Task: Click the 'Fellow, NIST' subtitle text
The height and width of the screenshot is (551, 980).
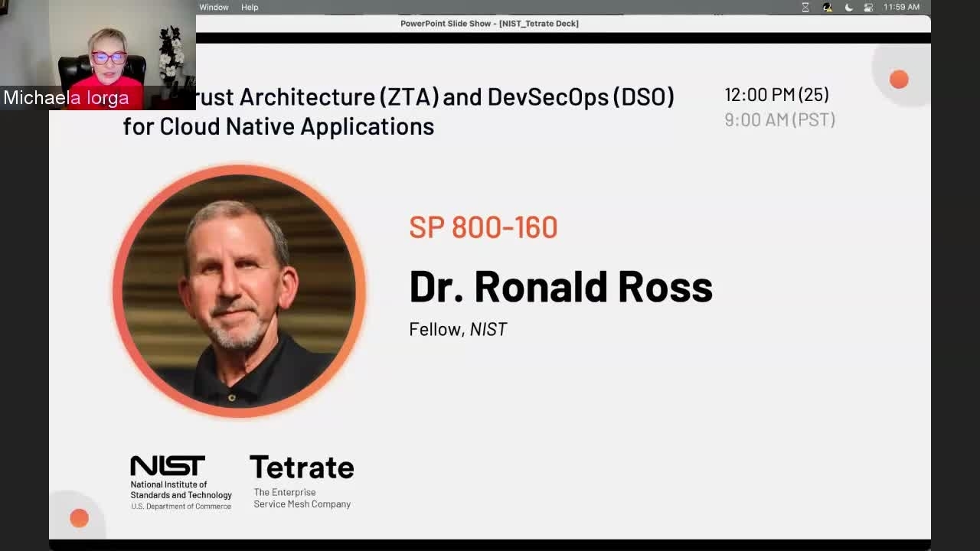Action: coord(458,329)
